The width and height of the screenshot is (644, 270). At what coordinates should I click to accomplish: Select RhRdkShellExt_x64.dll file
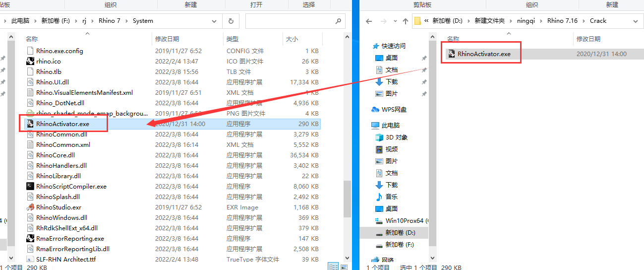coord(66,228)
